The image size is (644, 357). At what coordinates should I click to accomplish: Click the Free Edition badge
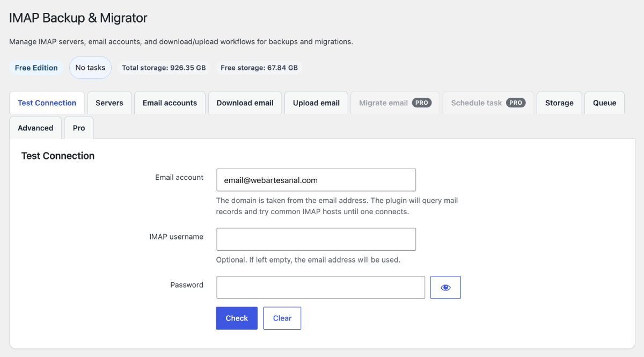coord(36,68)
